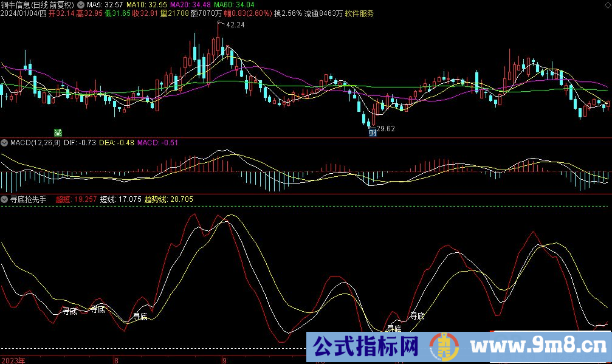Click the MA5: 32.57 label
Viewport: 612px width, 364px height.
tap(105, 5)
